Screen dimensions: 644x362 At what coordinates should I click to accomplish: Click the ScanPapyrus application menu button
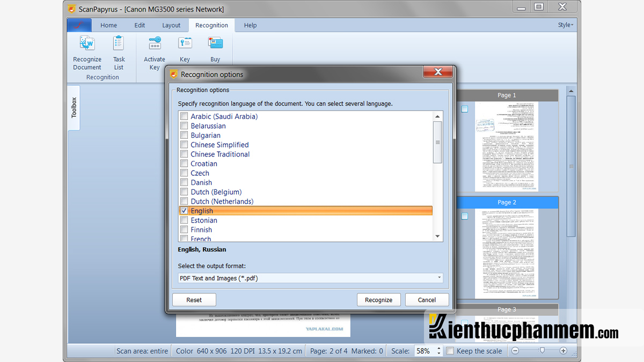coord(79,25)
